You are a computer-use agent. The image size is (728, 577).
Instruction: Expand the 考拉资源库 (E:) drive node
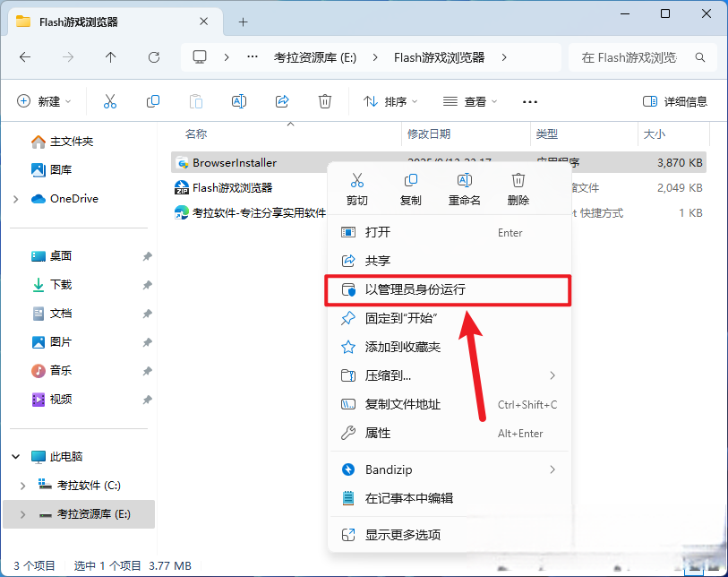click(22, 515)
